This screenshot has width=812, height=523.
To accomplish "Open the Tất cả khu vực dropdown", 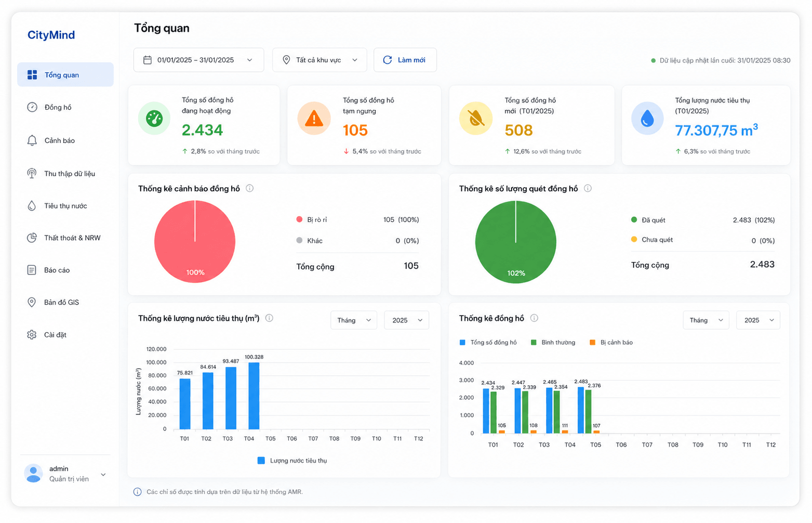I will [x=320, y=60].
